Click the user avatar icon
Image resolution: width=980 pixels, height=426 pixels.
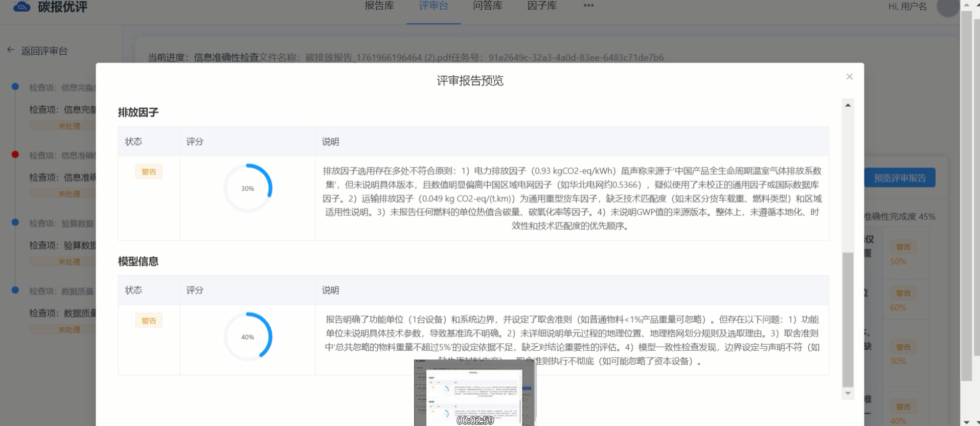tap(947, 7)
